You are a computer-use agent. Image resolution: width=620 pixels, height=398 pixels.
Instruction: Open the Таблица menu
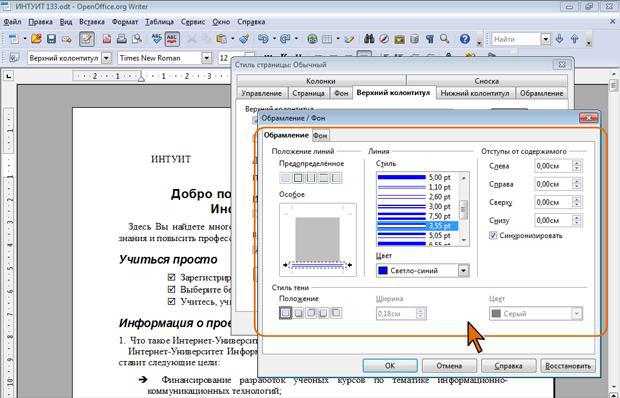point(159,22)
